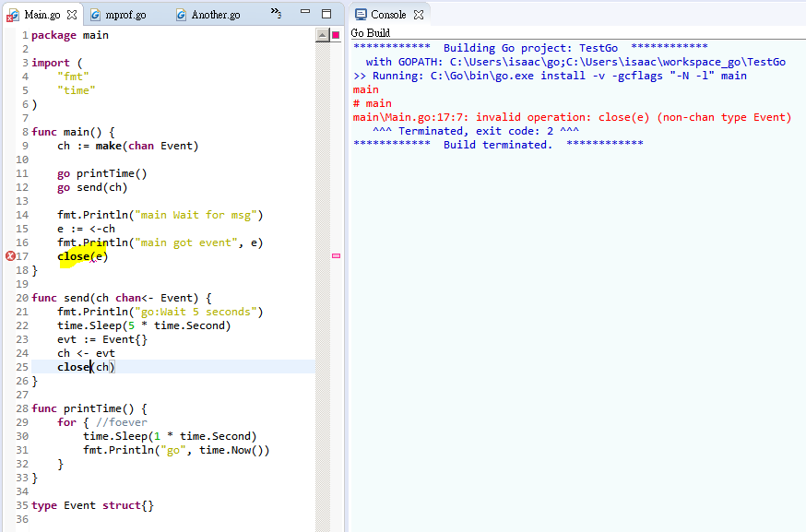
Task: Click the Console monitor icon
Action: (x=361, y=15)
